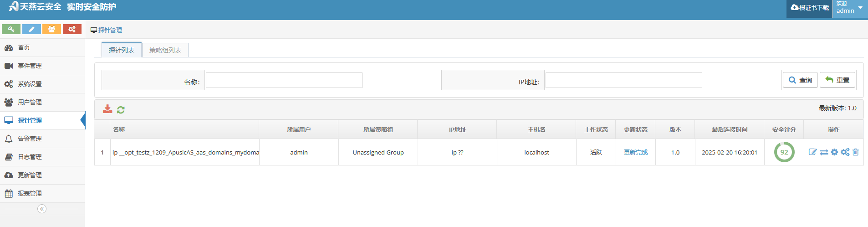
Task: Click the 最新版本: 1.0 label
Action: [837, 108]
